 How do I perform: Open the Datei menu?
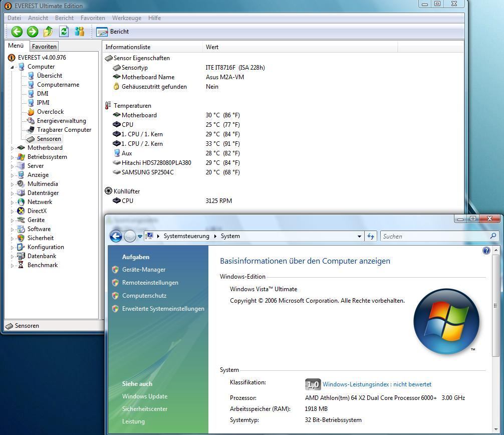(x=14, y=18)
